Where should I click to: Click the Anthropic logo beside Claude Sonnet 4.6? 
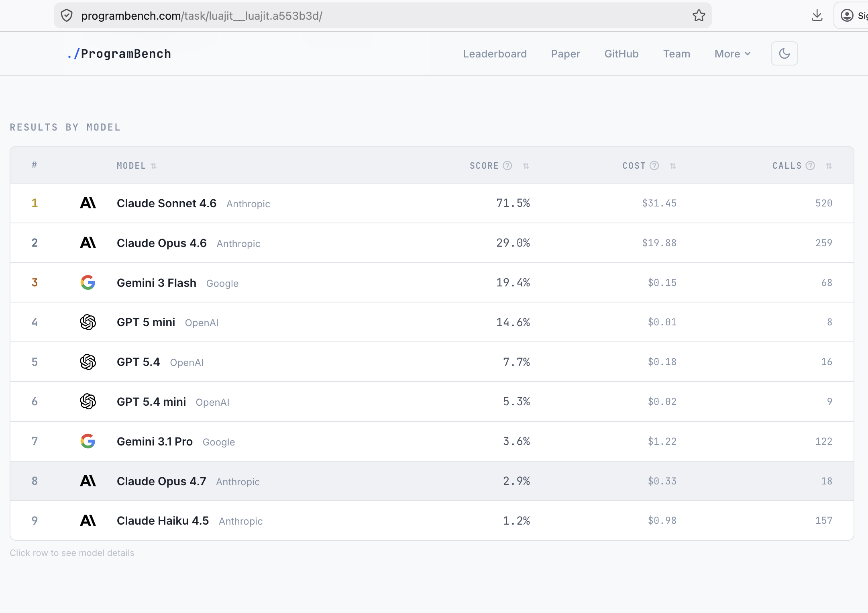(x=88, y=203)
